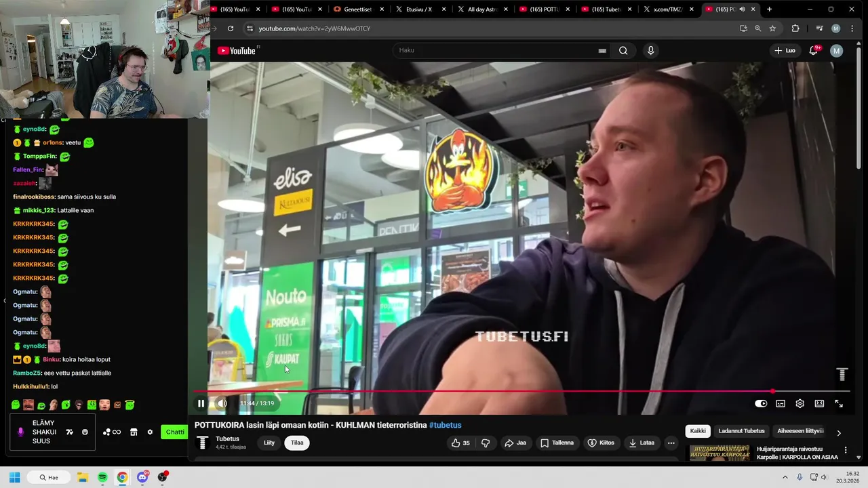The image size is (868, 488).
Task: Mute the active tab audio icon
Action: point(742,9)
